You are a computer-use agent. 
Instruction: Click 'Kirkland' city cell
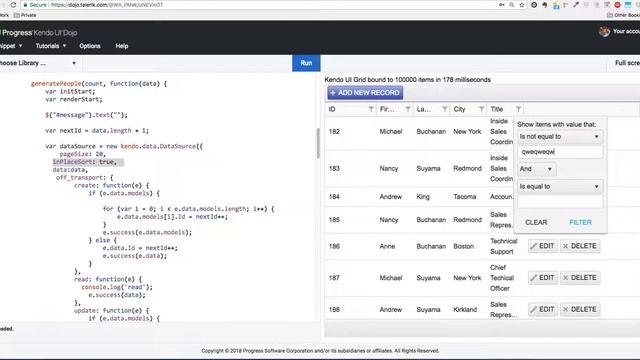pos(465,309)
